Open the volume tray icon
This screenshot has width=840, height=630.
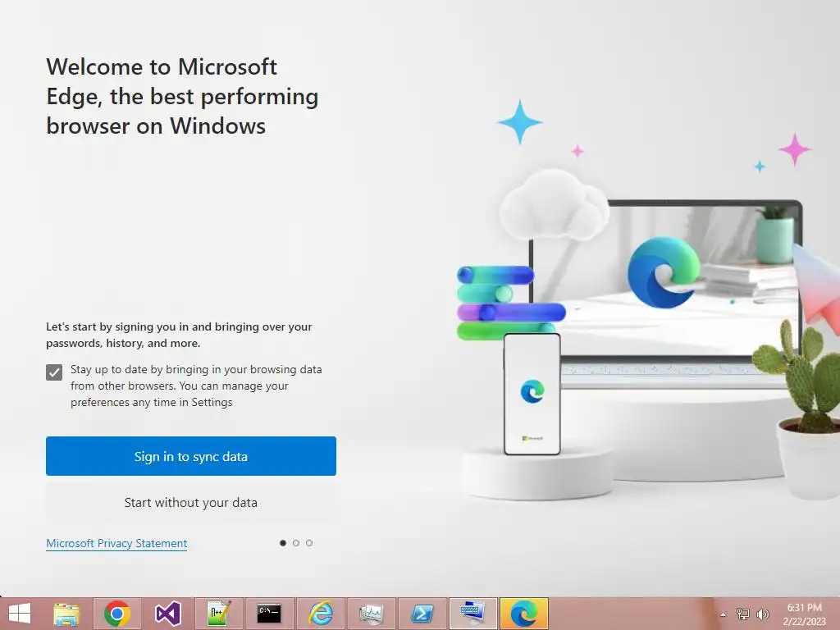[762, 614]
